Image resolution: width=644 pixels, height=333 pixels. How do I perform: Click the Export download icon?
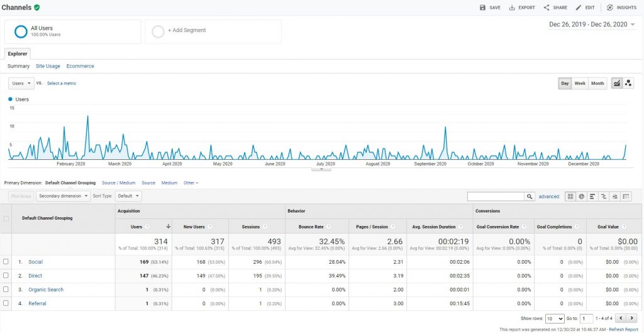[512, 8]
